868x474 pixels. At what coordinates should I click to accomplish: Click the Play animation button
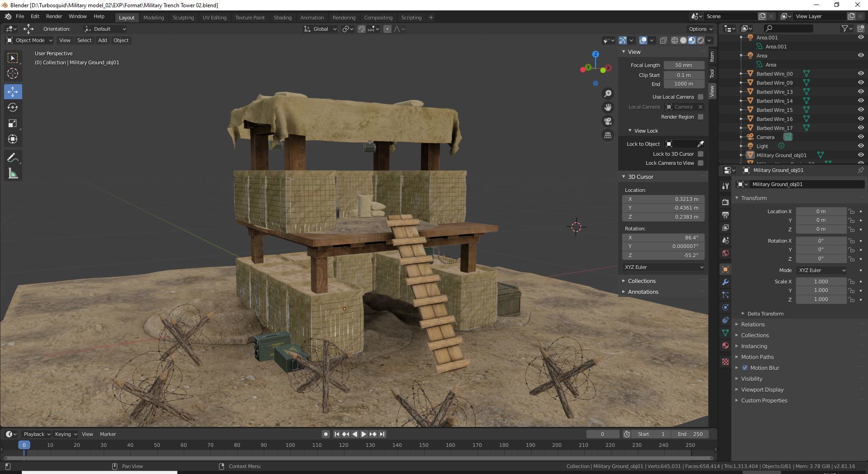tap(363, 434)
